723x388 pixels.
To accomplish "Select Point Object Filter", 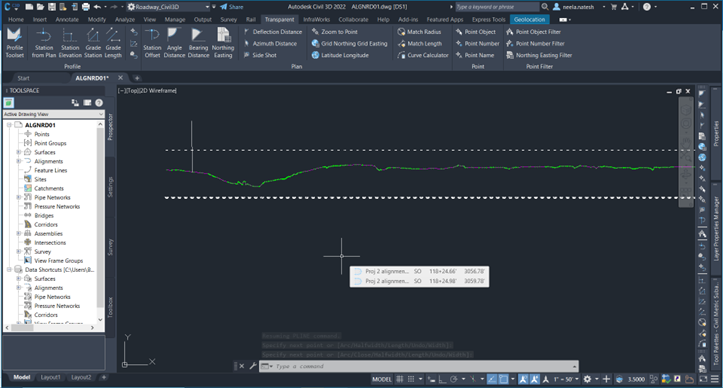I will pyautogui.click(x=533, y=32).
